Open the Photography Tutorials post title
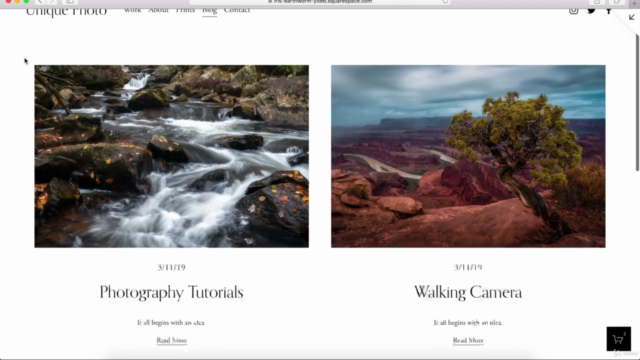This screenshot has height=360, width=640. tap(171, 292)
